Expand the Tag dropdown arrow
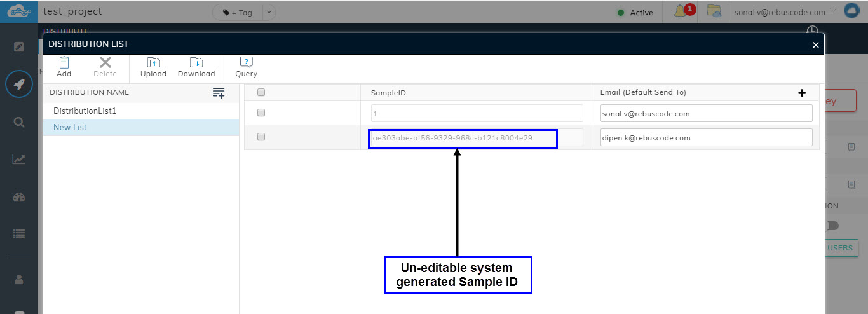This screenshot has height=314, width=868. (x=268, y=12)
